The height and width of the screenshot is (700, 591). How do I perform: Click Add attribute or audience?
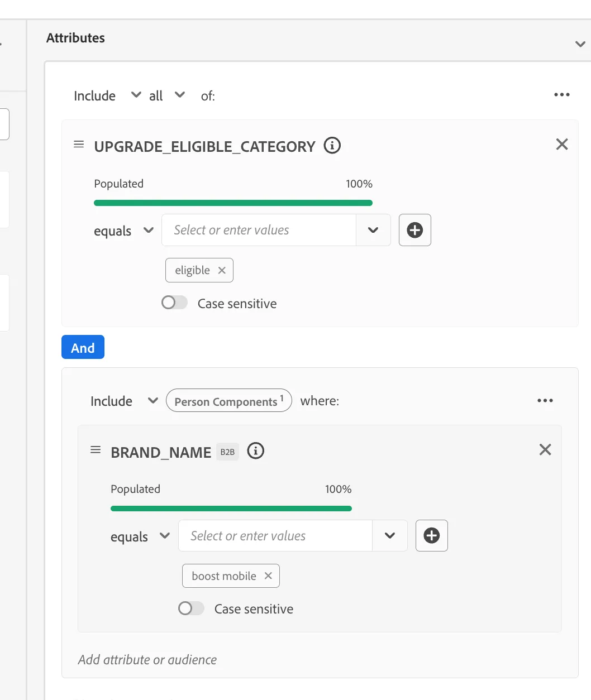click(x=147, y=659)
